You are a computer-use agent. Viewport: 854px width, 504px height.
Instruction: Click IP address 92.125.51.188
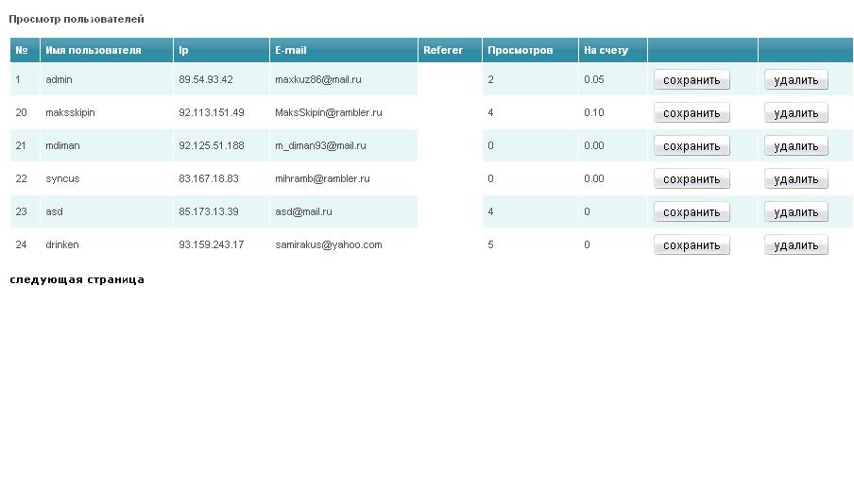(x=212, y=145)
